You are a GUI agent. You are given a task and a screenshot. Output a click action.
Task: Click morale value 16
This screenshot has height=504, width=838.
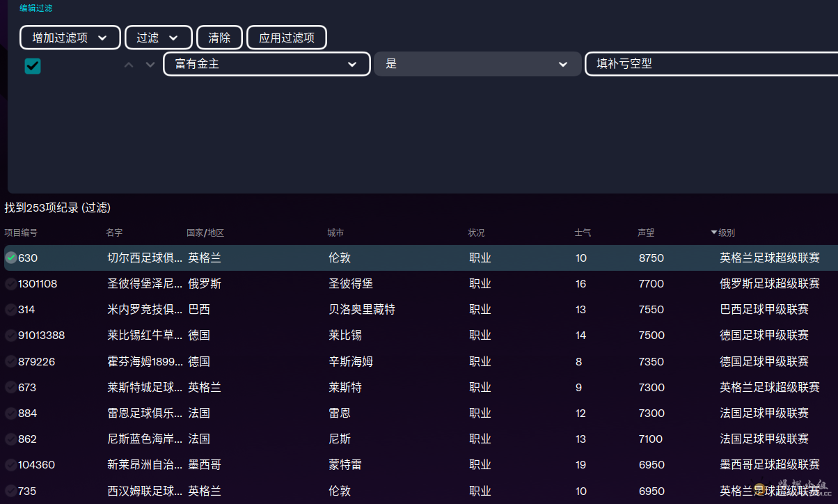click(581, 284)
